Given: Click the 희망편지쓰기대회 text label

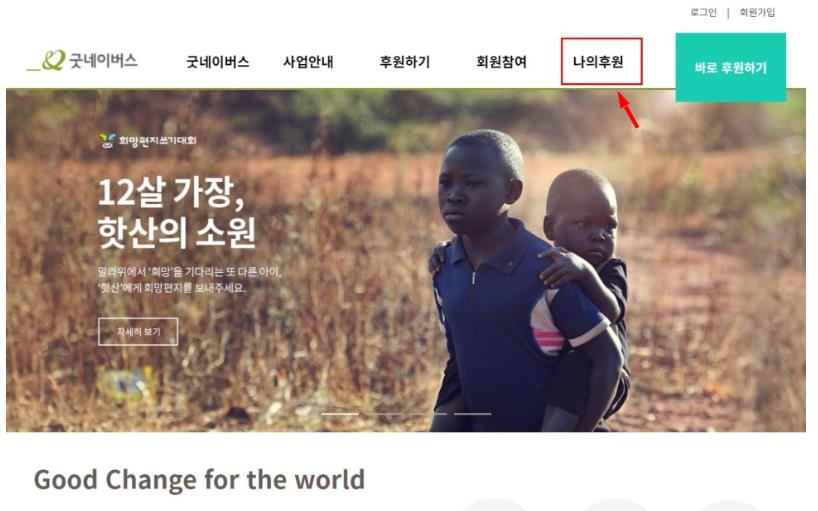Looking at the screenshot, I should [158, 141].
